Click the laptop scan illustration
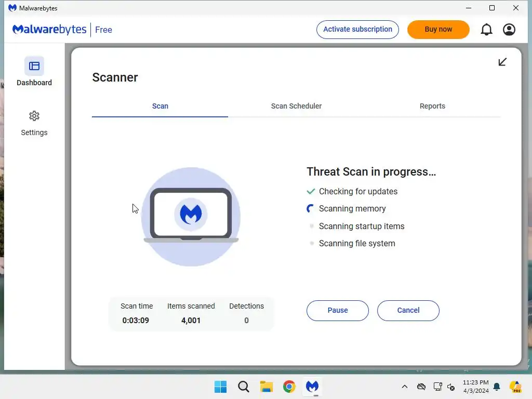 pyautogui.click(x=191, y=217)
